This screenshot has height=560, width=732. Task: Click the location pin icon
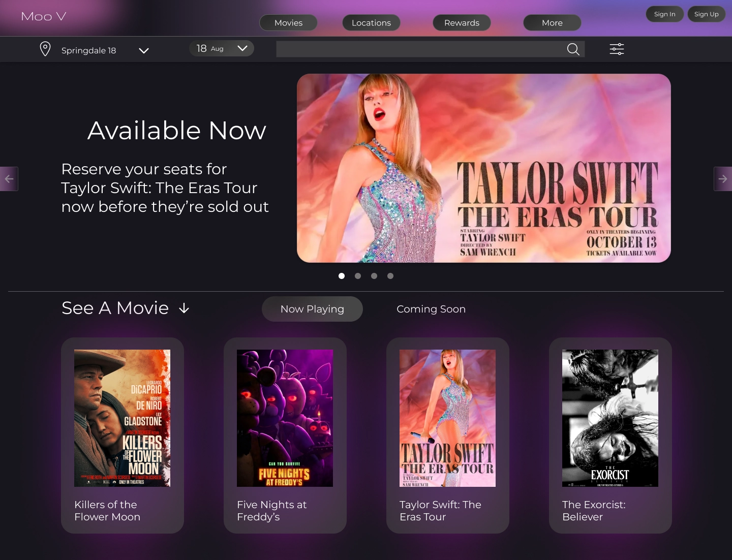click(45, 49)
